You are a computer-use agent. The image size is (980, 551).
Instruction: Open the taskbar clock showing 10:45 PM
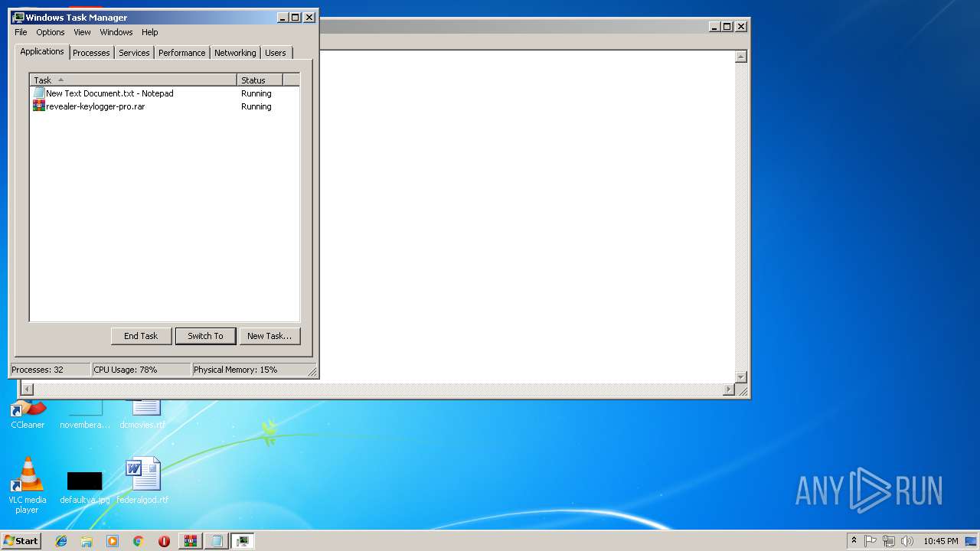tap(941, 541)
